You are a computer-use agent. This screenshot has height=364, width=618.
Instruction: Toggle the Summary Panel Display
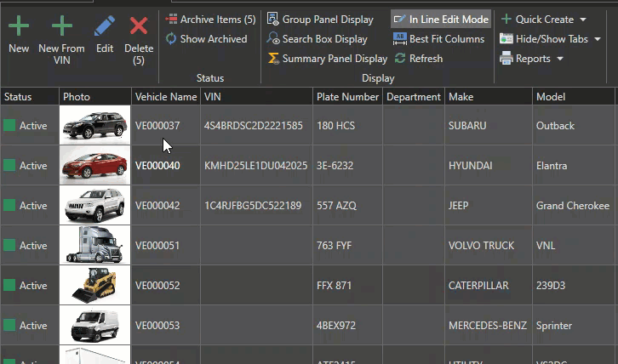327,59
